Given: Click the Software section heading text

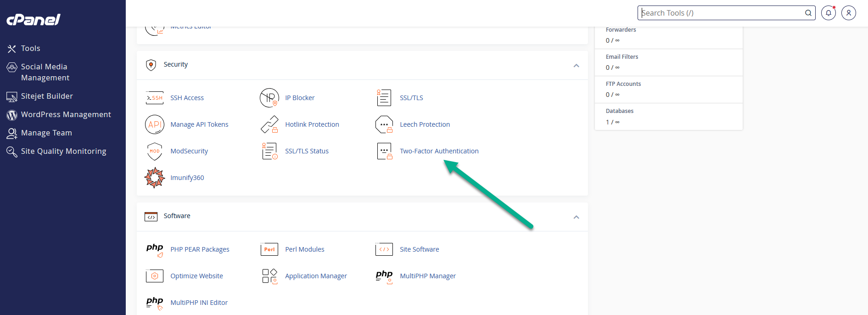Looking at the screenshot, I should (x=177, y=216).
